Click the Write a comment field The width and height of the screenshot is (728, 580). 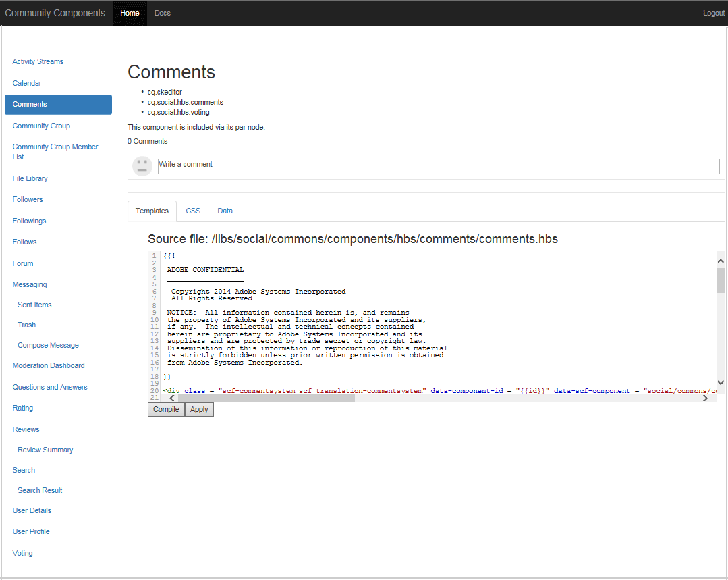(x=439, y=166)
